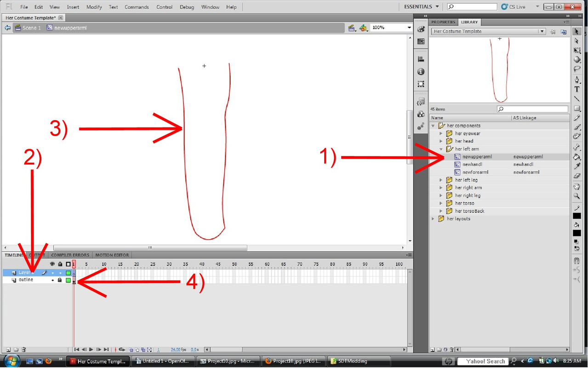Open the stage zoom 100% dropdown
Screen dimensions: 588x368
pos(409,28)
